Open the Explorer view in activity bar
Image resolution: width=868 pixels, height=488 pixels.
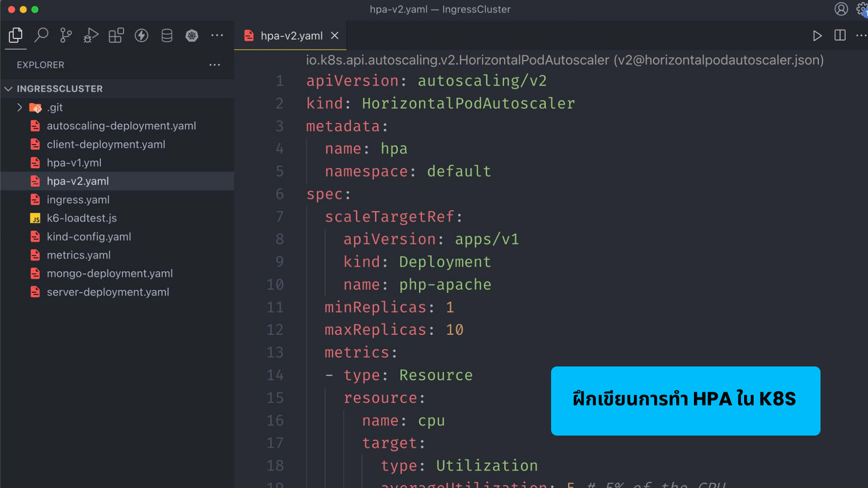16,35
